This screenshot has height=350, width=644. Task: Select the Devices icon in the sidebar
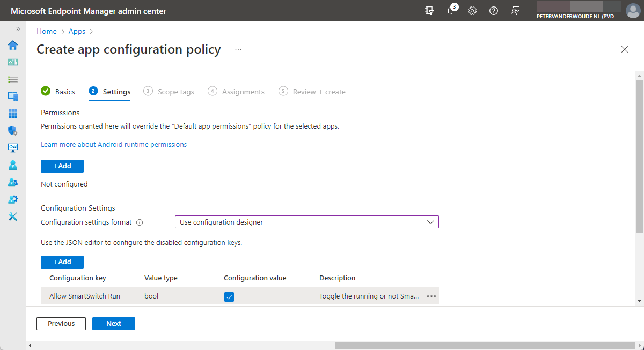12,96
